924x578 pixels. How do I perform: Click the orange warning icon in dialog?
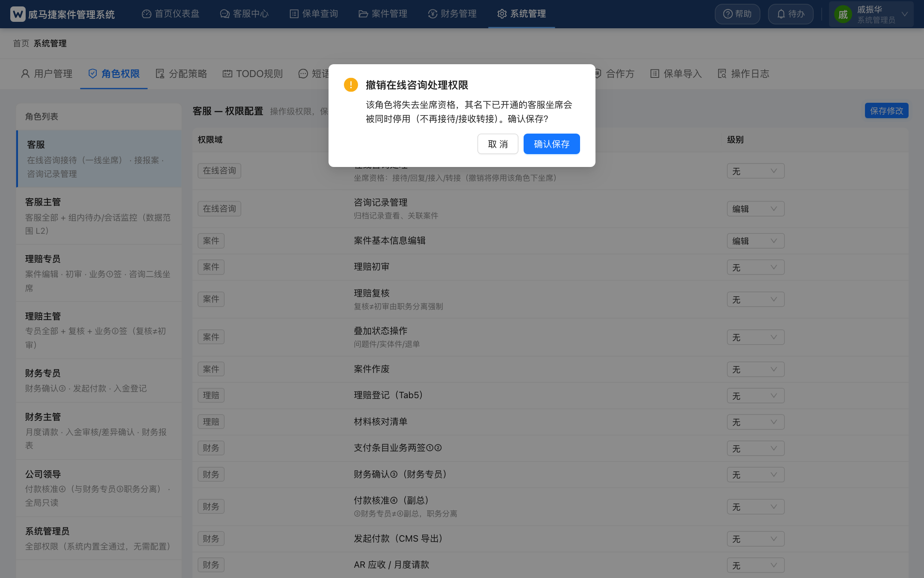click(351, 85)
